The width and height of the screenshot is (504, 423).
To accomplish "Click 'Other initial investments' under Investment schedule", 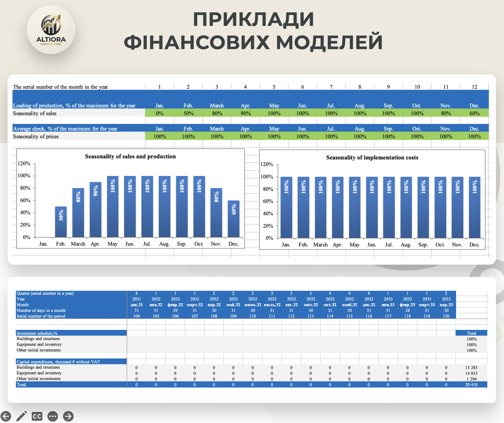I will pos(39,350).
